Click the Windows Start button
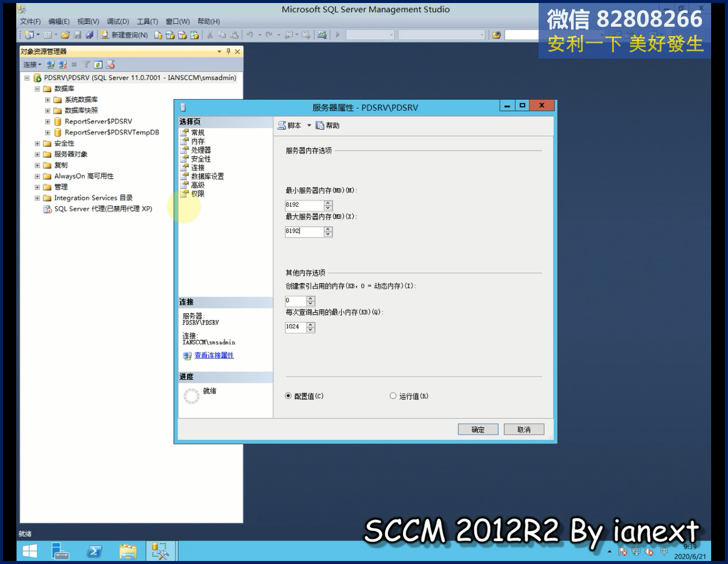Image resolution: width=728 pixels, height=564 pixels. click(x=29, y=551)
